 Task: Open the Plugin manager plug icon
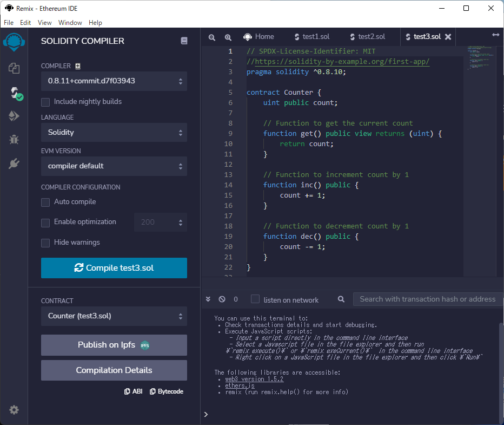(x=14, y=164)
